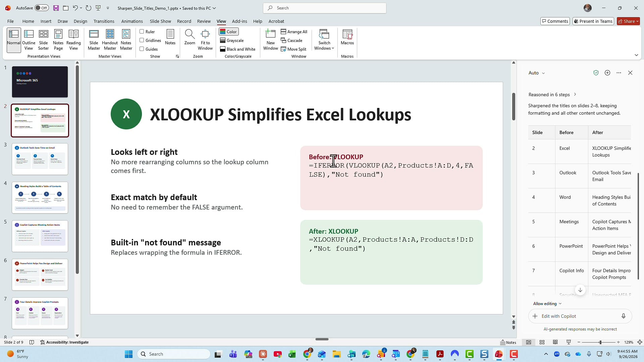The height and width of the screenshot is (362, 644).
Task: Click Accessibility: Investigate in status bar
Action: 64,342
